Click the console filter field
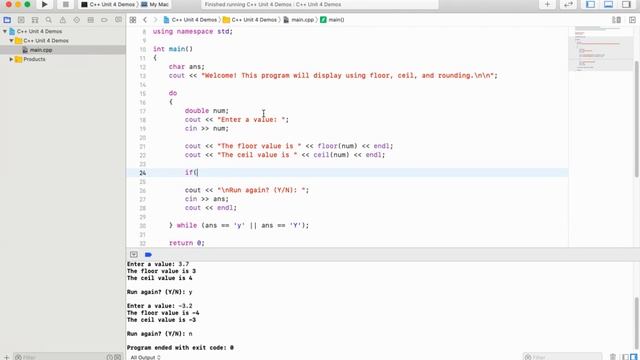 click(x=562, y=357)
